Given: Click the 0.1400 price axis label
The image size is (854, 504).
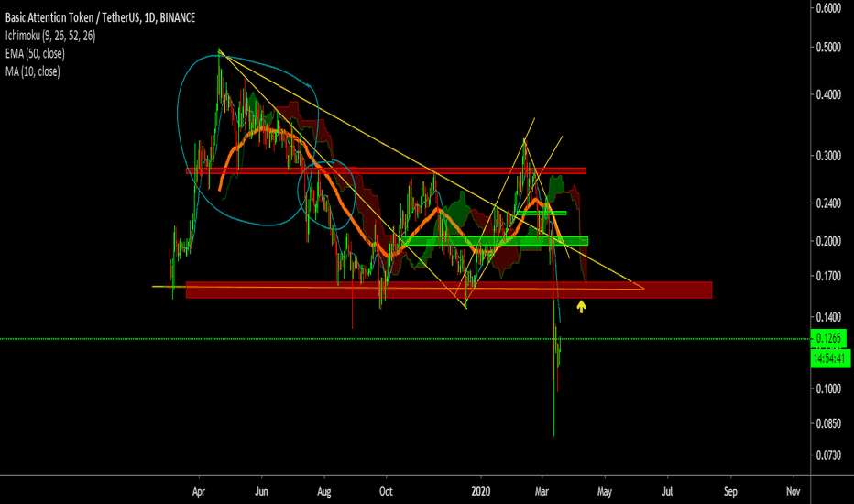Looking at the screenshot, I should click(827, 317).
